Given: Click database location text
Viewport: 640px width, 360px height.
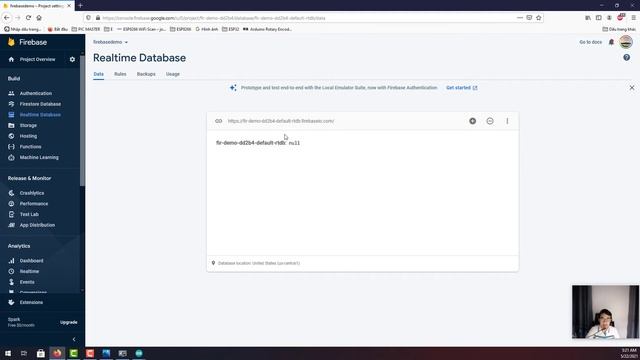Looking at the screenshot, I should coord(259,263).
